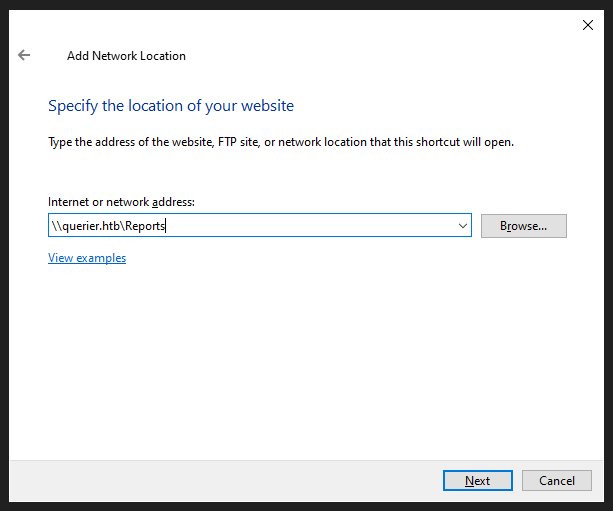Open the Browse... folder dialog

click(523, 226)
